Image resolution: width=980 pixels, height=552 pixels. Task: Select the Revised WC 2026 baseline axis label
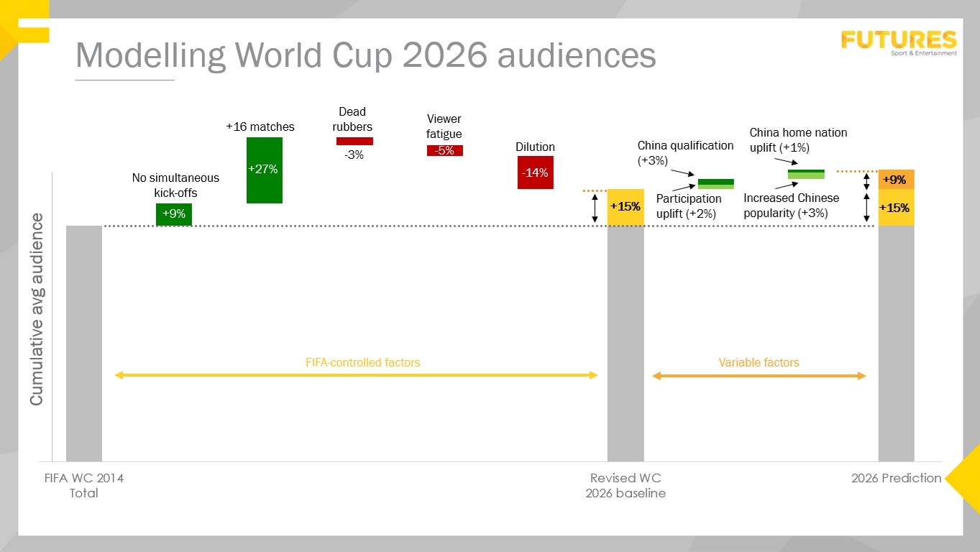625,486
